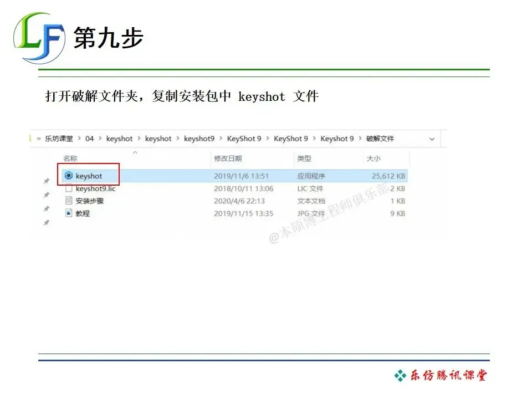Click the date 2020/4/6 22:13

[239, 201]
